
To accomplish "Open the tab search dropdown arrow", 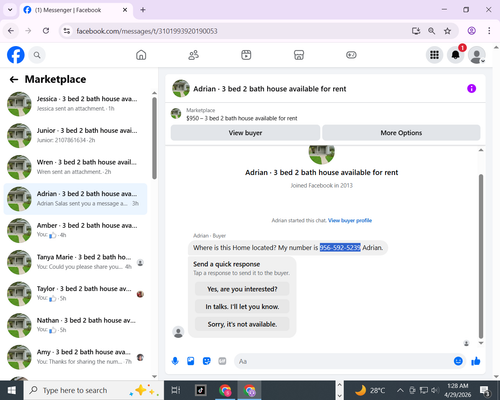I will tap(10, 10).
